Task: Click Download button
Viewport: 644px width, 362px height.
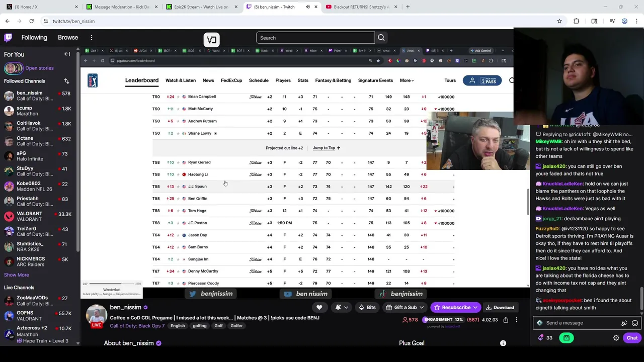Action: click(x=500, y=307)
